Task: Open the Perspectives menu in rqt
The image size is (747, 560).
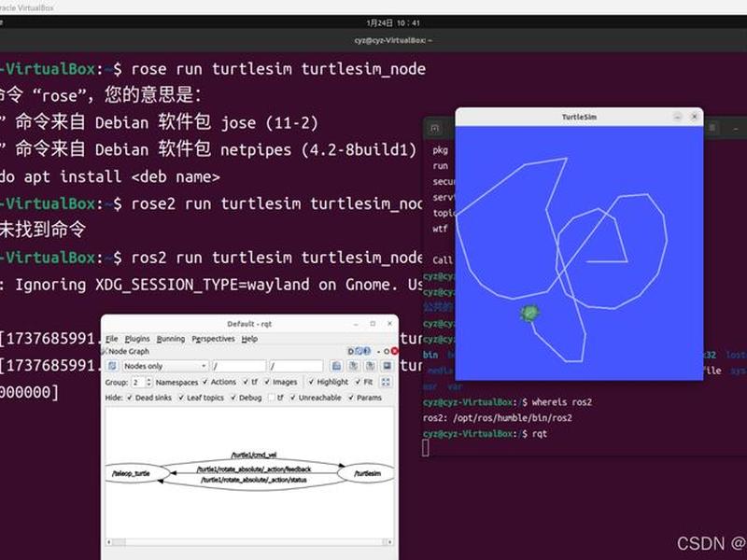Action: [x=213, y=339]
